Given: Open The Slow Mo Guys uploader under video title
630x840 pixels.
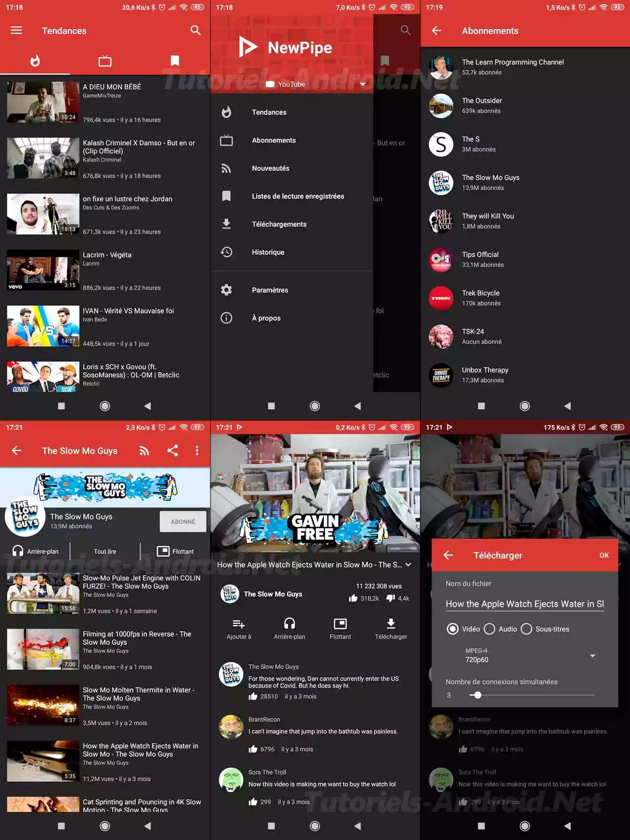Looking at the screenshot, I should tap(261, 594).
